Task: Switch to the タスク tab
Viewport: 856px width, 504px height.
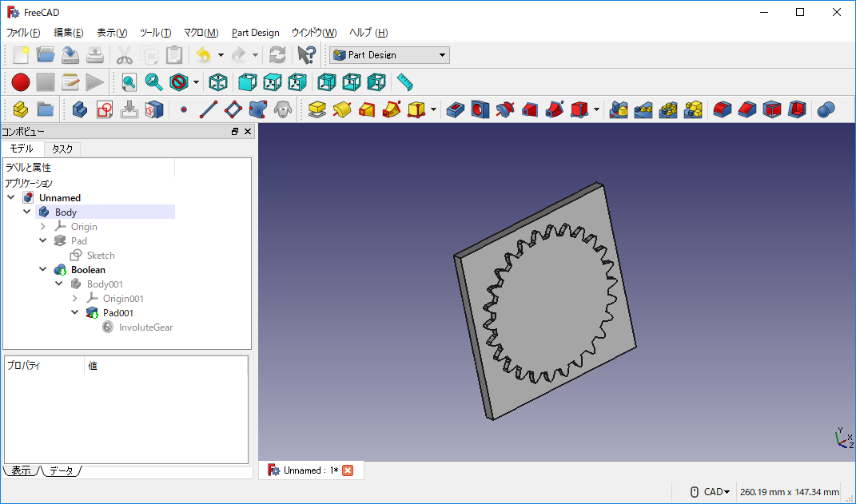Action: point(62,149)
